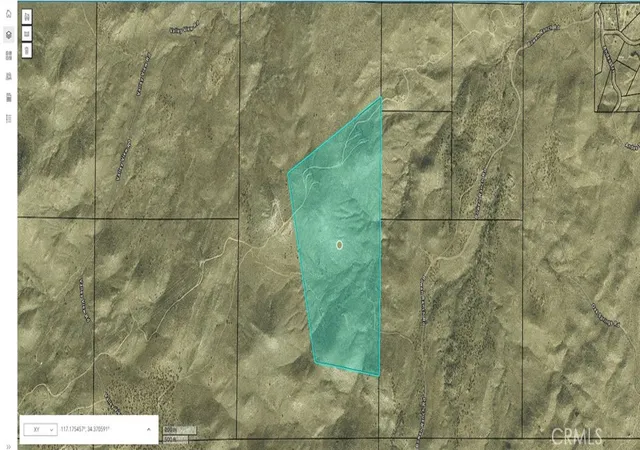
Task: Open the XY coordinate format dropdown
Action: click(x=40, y=430)
